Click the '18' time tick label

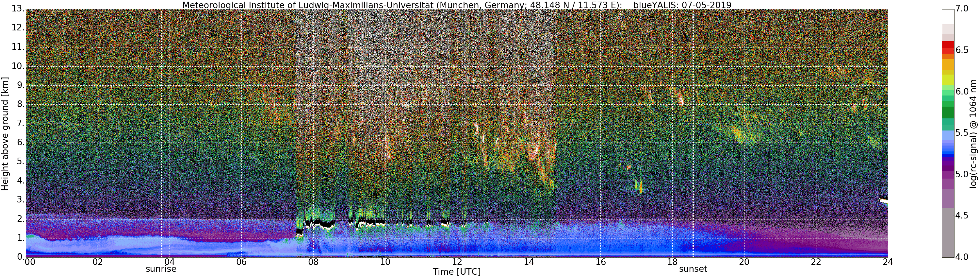(672, 262)
